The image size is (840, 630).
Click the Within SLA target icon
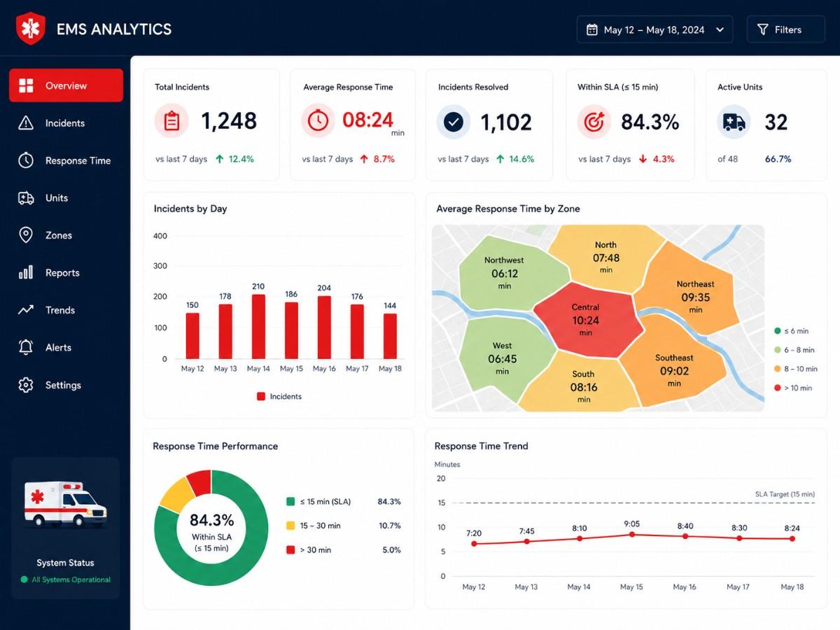(594, 122)
